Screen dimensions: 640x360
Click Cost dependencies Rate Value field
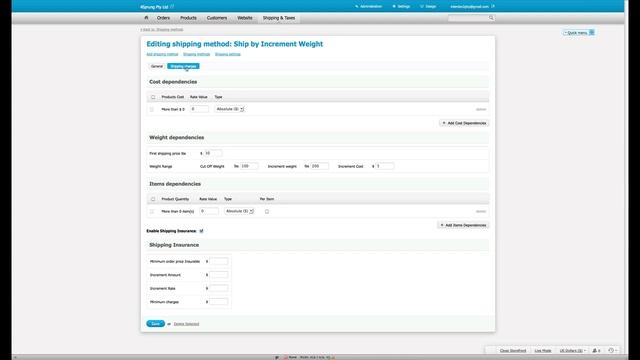click(x=200, y=109)
